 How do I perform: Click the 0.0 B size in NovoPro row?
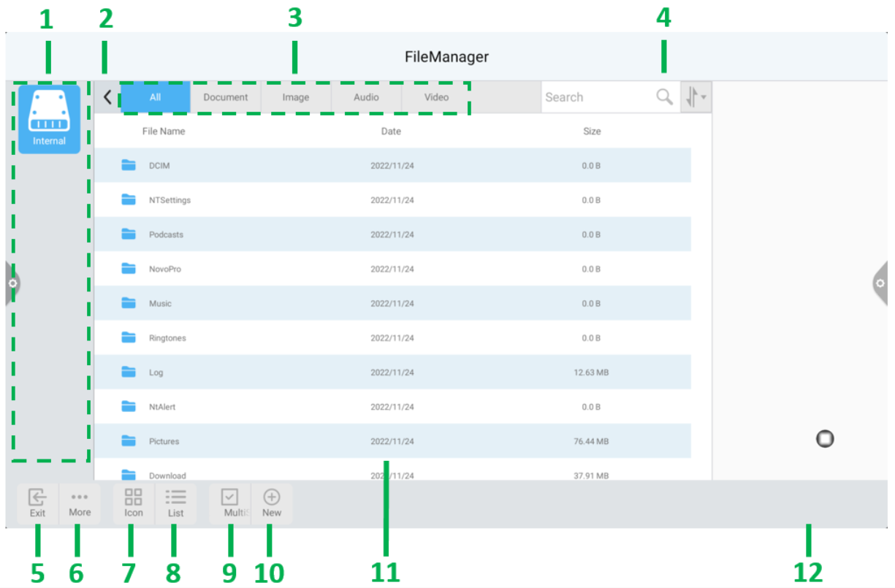click(x=591, y=269)
